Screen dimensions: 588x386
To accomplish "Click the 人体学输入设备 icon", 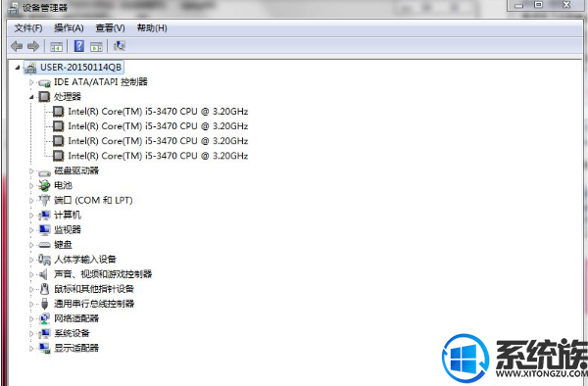I will click(x=44, y=260).
